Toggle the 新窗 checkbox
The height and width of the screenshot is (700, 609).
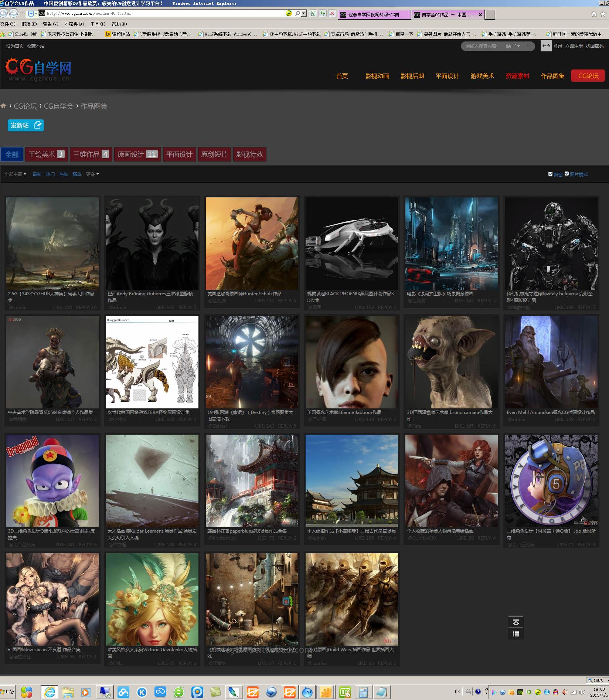(550, 174)
